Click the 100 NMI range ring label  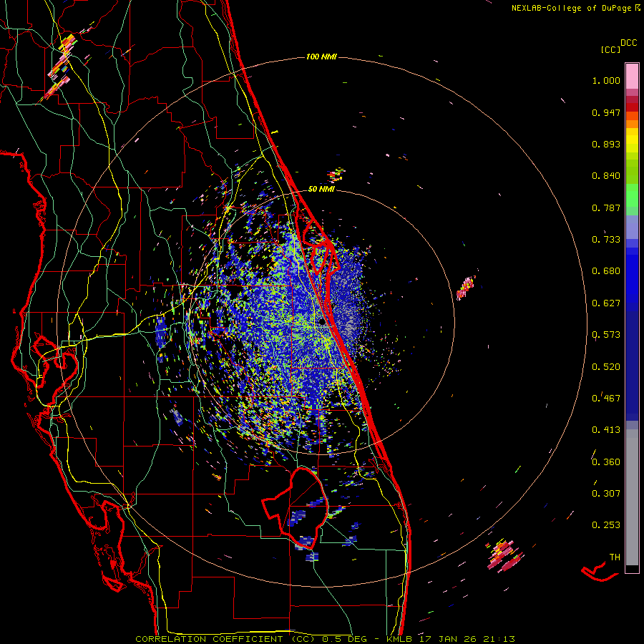point(321,57)
